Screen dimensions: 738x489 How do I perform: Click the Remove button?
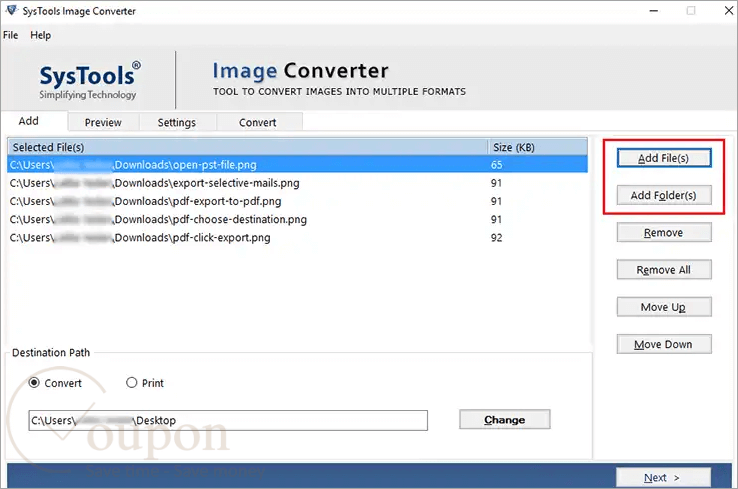point(664,232)
